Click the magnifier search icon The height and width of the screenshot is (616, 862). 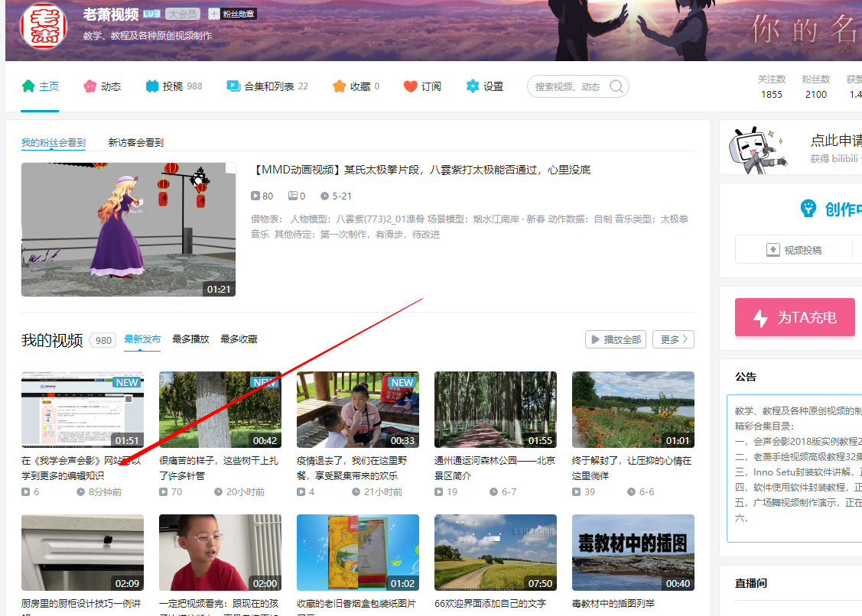pos(616,86)
